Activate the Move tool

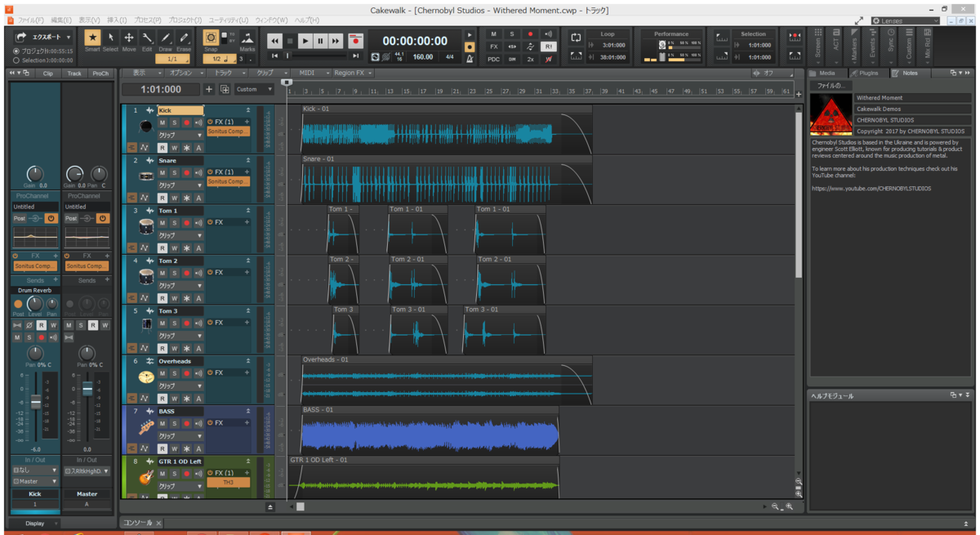tap(129, 38)
